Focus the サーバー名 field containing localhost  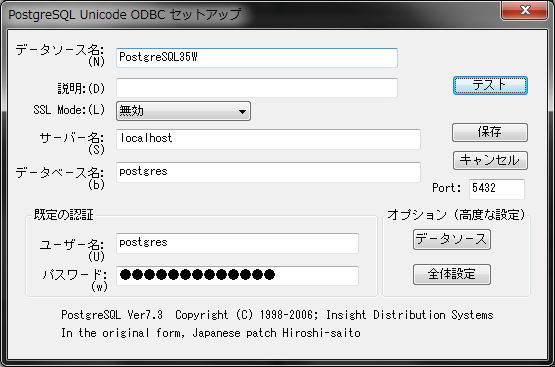(x=268, y=139)
